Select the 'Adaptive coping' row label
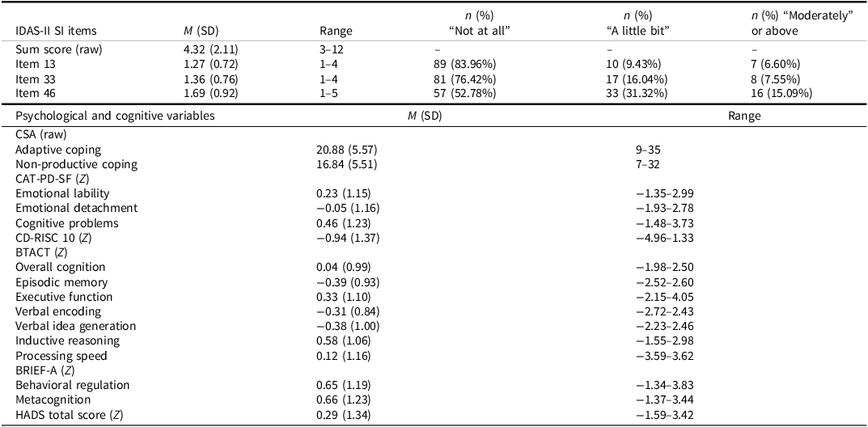This screenshot has height=427, width=868. 56,150
